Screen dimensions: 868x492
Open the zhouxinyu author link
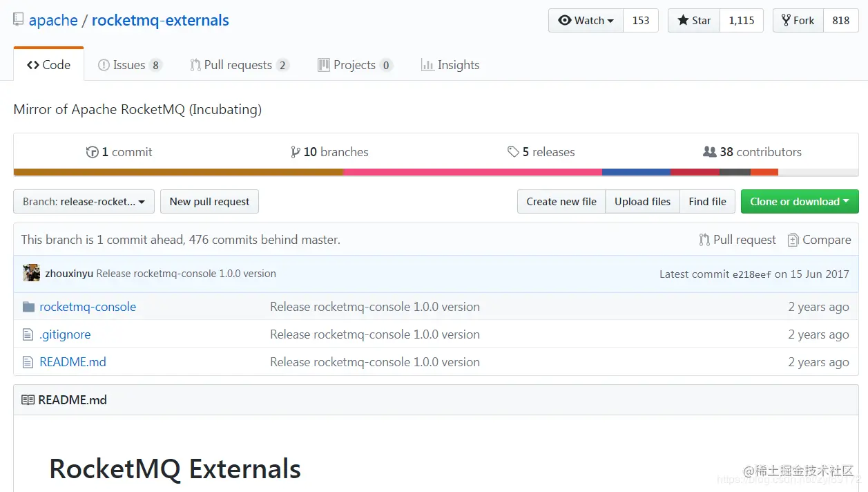click(69, 274)
